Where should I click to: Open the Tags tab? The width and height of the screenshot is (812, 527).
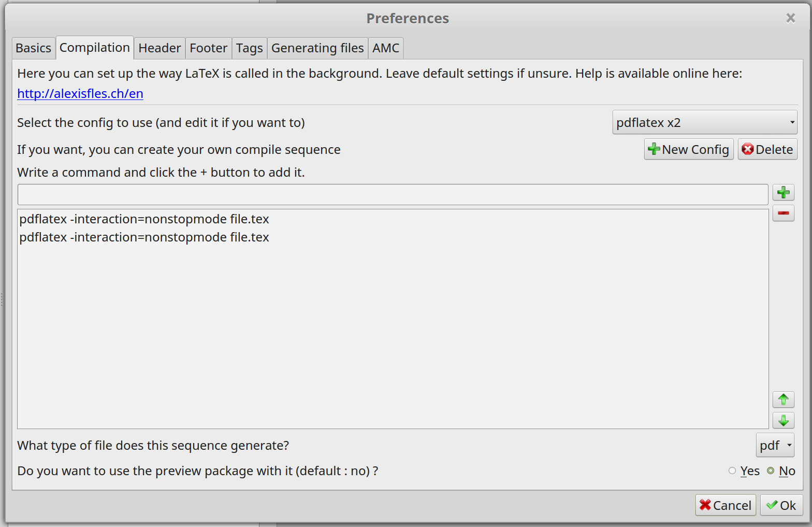[x=250, y=48]
